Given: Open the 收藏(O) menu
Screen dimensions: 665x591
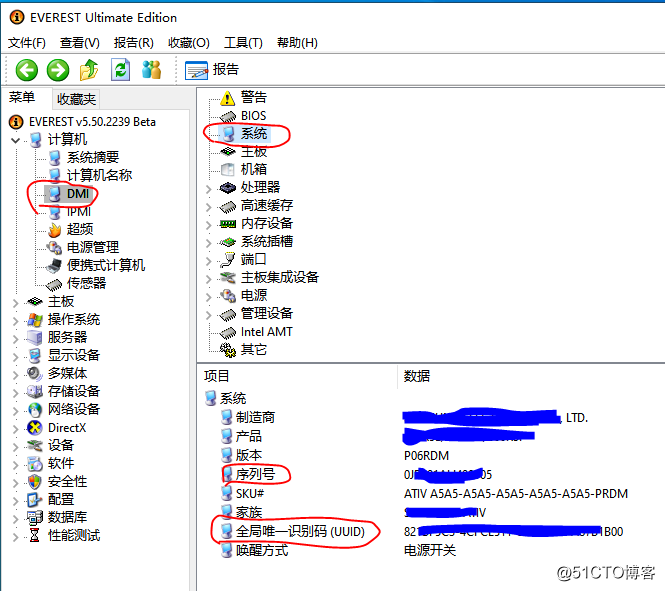Looking at the screenshot, I should (x=189, y=43).
